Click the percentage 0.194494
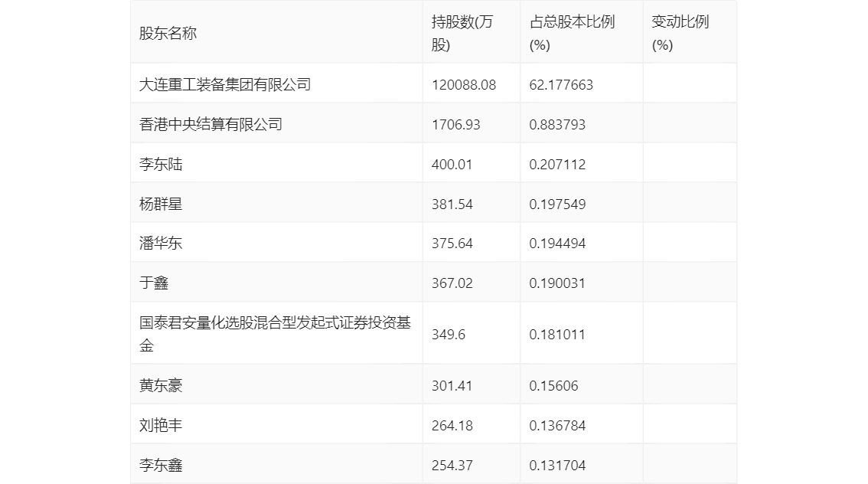The height and width of the screenshot is (484, 868). (x=557, y=244)
